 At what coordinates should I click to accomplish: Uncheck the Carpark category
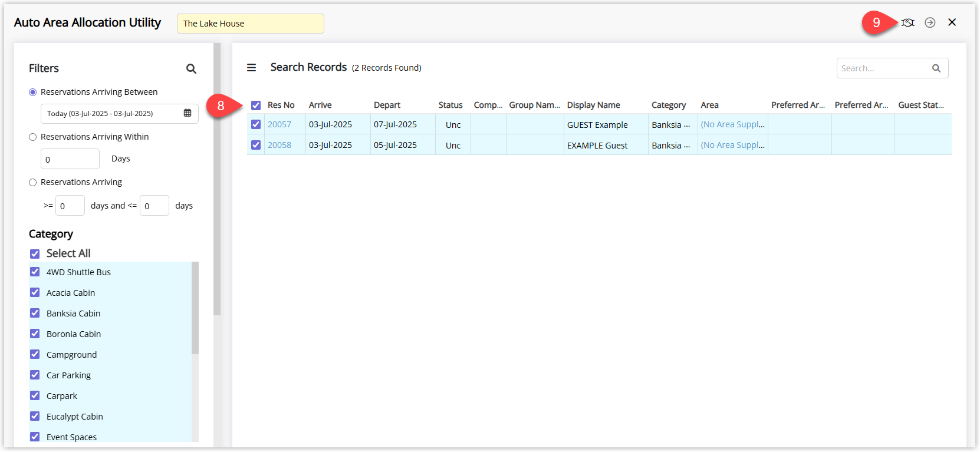(35, 395)
